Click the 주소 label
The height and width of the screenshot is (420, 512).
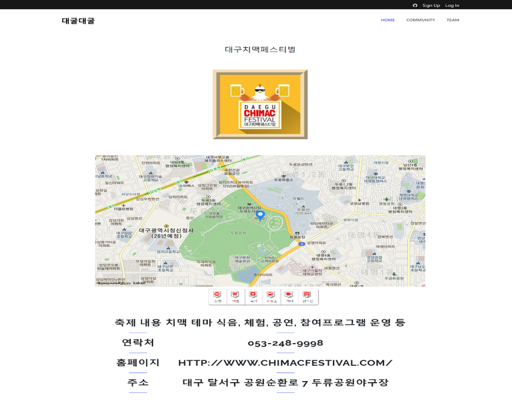pos(138,382)
